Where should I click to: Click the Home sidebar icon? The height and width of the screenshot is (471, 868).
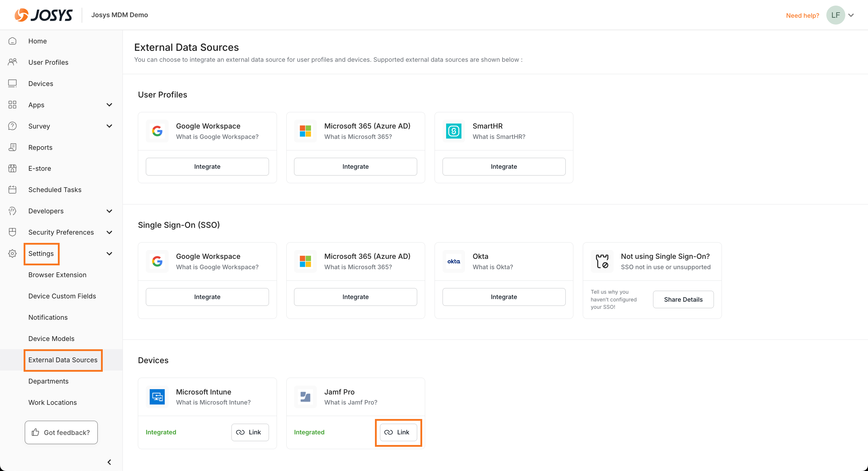point(12,41)
